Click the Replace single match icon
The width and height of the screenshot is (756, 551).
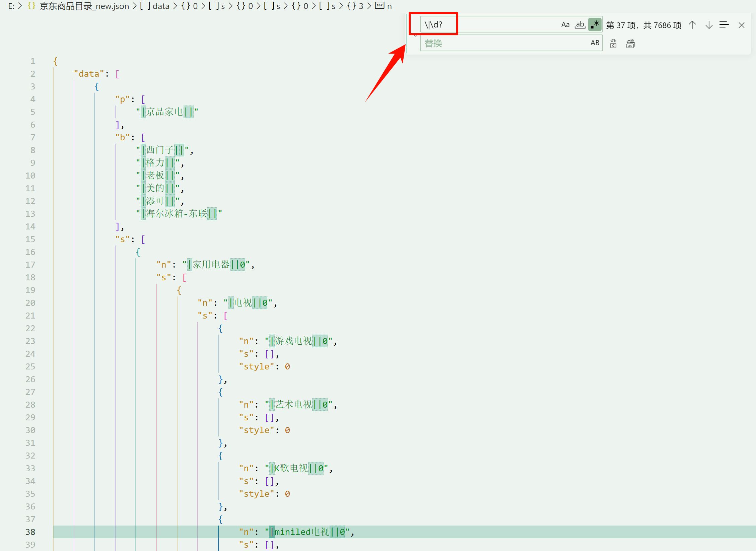(613, 44)
